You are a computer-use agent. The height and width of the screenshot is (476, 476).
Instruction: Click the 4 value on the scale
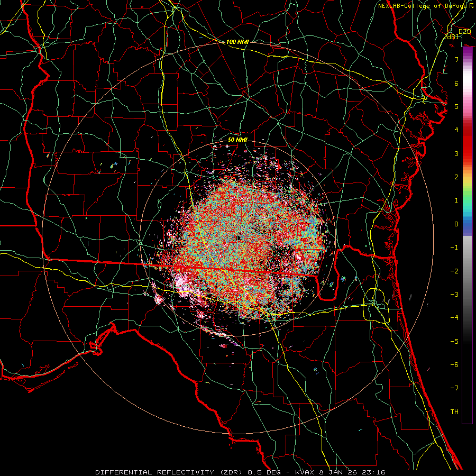pos(456,130)
